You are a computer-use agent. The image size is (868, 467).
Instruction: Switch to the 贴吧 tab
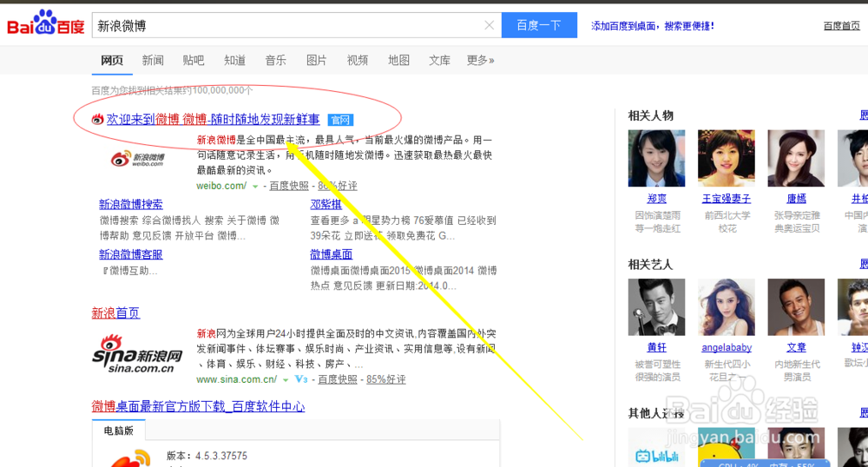point(194,60)
